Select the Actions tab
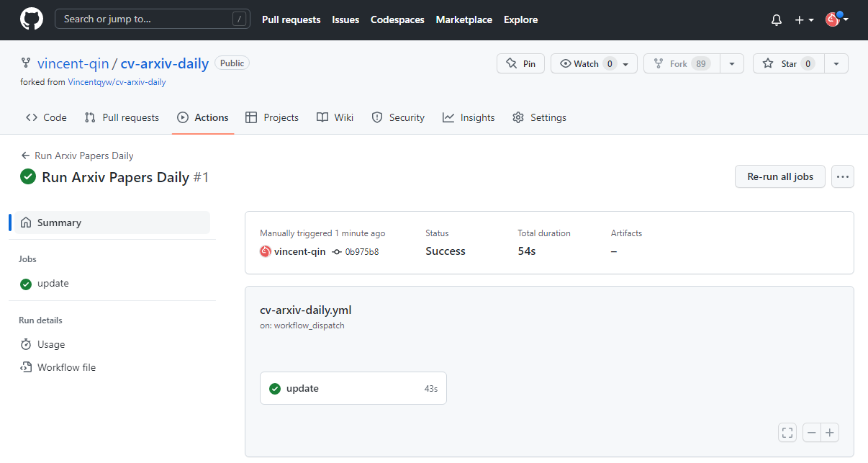This screenshot has height=463, width=868. [203, 117]
